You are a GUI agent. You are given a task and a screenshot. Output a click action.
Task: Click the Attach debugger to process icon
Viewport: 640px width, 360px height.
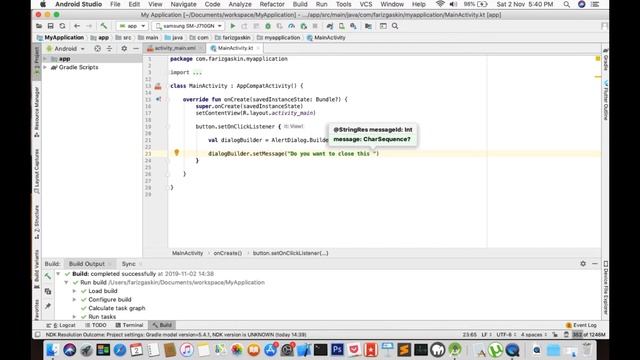click(303, 26)
